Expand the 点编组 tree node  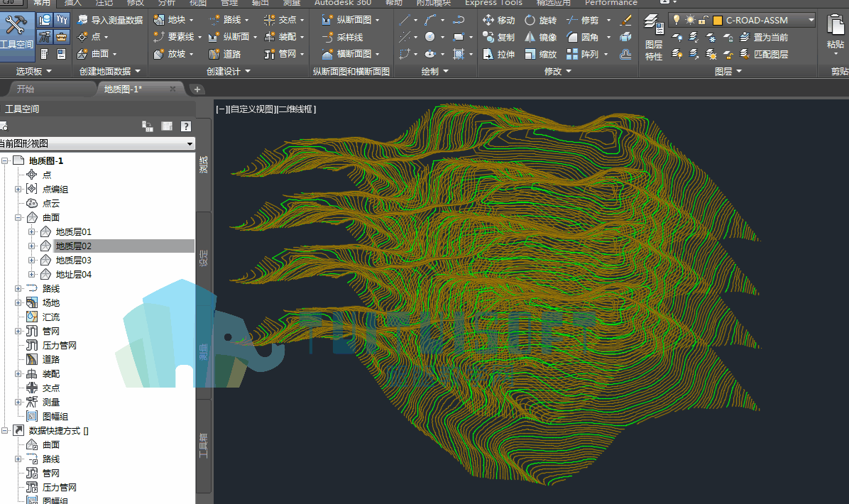(x=18, y=189)
